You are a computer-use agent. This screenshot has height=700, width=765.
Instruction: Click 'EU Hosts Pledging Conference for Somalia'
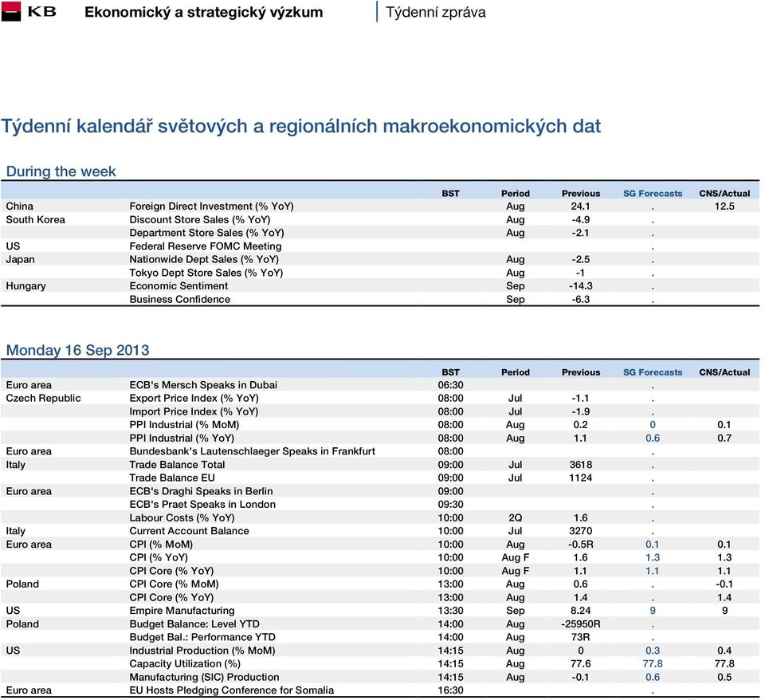pyautogui.click(x=232, y=690)
